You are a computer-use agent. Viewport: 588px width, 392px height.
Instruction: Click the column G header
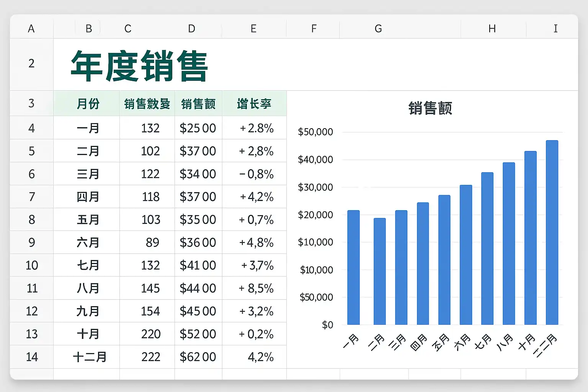pos(378,29)
